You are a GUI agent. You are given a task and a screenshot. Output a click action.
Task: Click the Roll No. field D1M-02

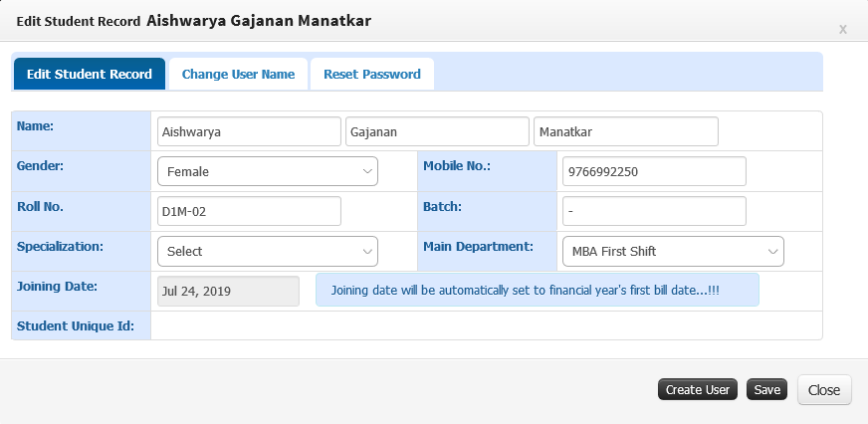(249, 211)
